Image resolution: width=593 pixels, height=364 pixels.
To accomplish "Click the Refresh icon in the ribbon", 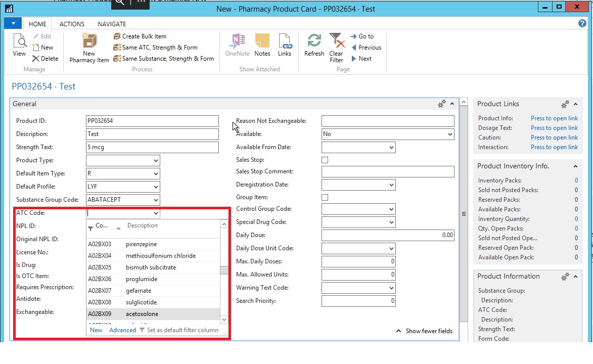I will tap(314, 42).
